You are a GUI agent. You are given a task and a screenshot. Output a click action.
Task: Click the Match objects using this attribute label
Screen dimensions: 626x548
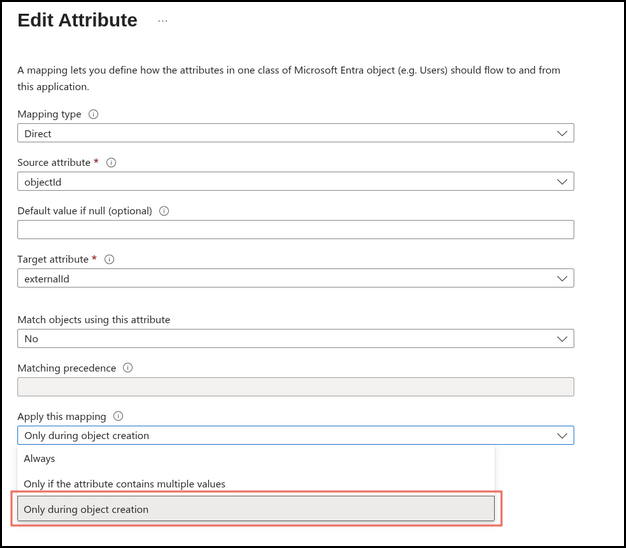(94, 320)
